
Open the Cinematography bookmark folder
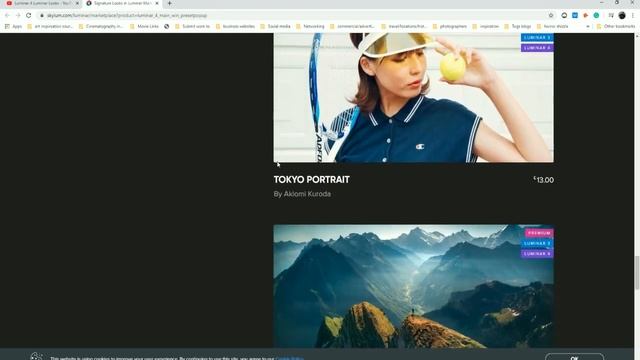100,26
